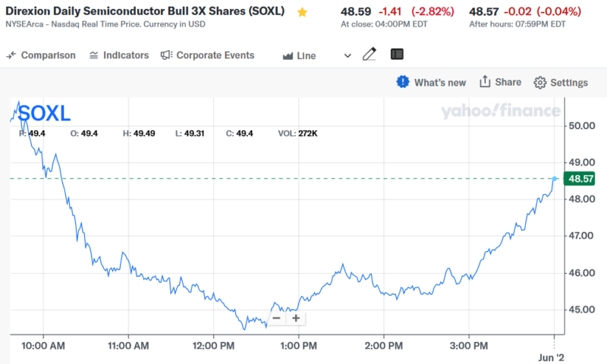
Task: Click the What's new link
Action: [x=439, y=83]
